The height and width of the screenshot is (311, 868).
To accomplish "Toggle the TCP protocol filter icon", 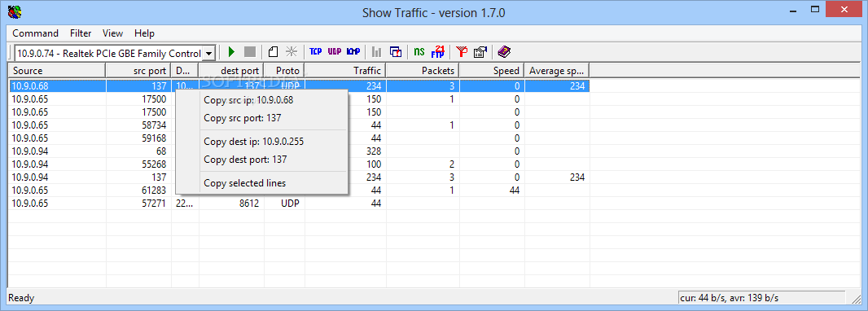I will point(316,52).
